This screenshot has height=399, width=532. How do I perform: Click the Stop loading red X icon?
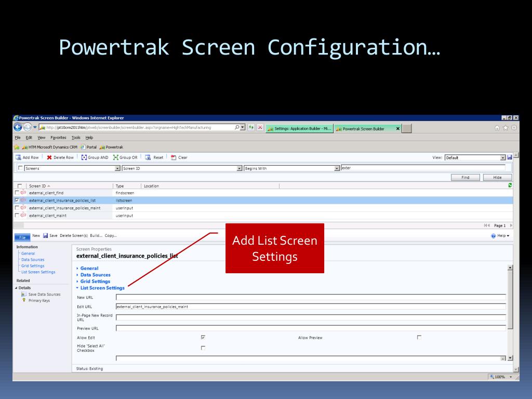260,128
